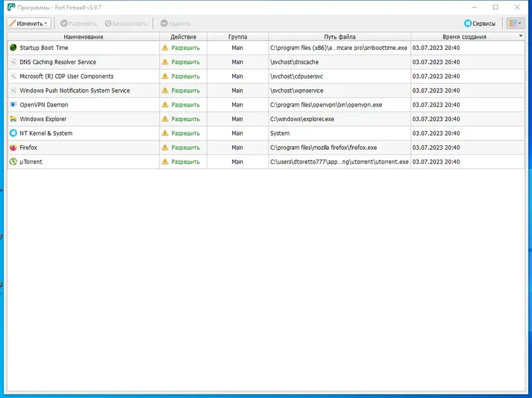Click the warning icon in Microsoft CDP row

[165, 76]
